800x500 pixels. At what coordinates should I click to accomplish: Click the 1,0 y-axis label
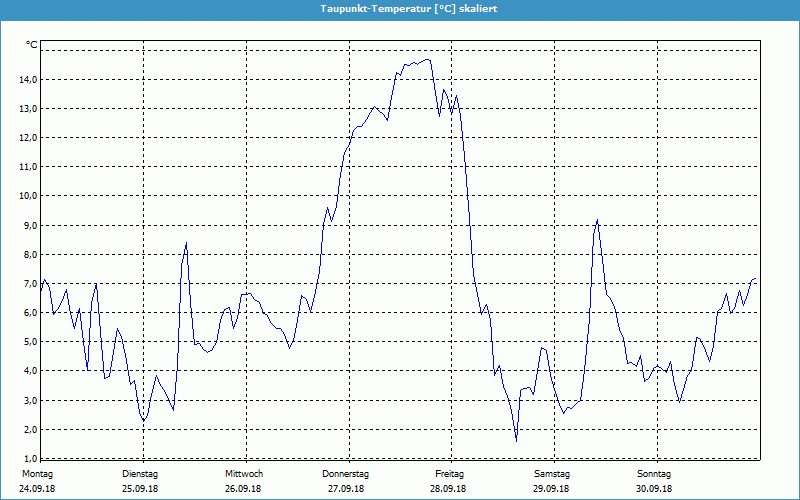(30, 459)
